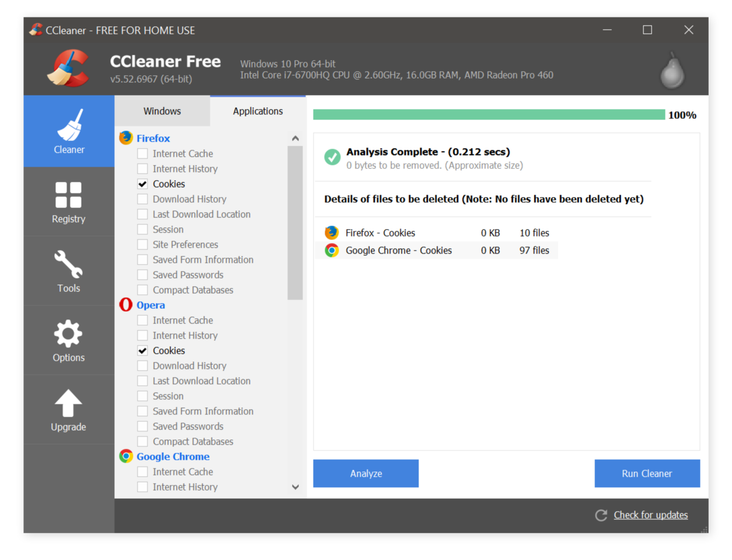Switch to the Applications tab
Viewport: 732px width, 560px height.
(x=258, y=111)
